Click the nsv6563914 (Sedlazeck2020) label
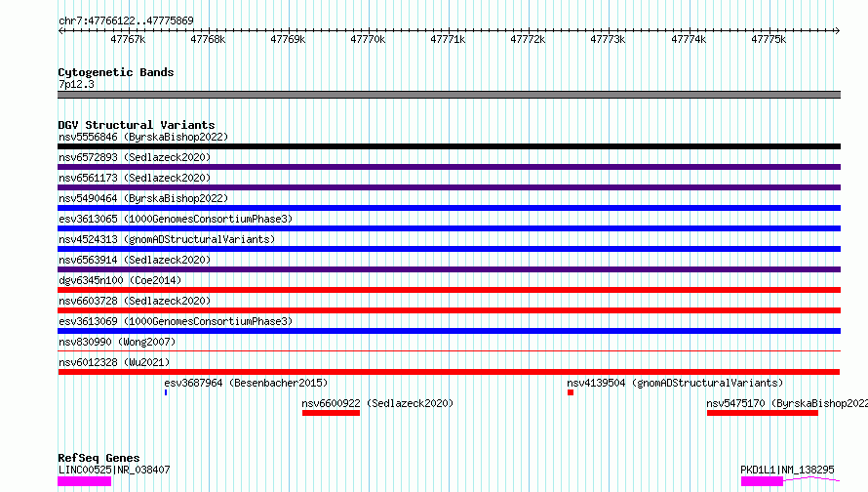The width and height of the screenshot is (868, 492). click(135, 260)
